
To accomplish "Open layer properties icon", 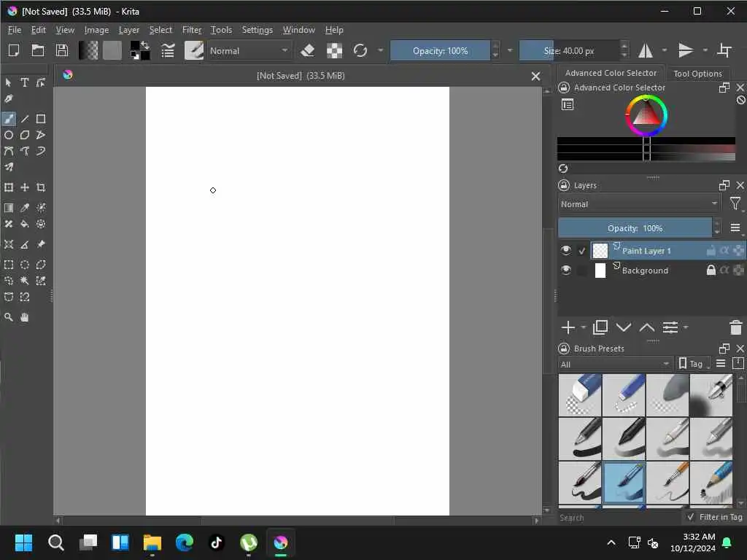I will [670, 327].
